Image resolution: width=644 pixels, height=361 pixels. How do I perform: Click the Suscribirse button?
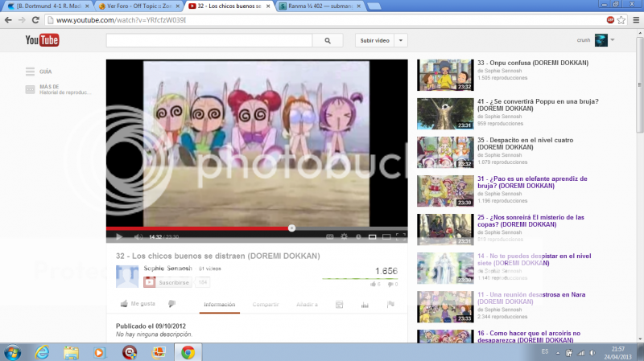coord(167,282)
